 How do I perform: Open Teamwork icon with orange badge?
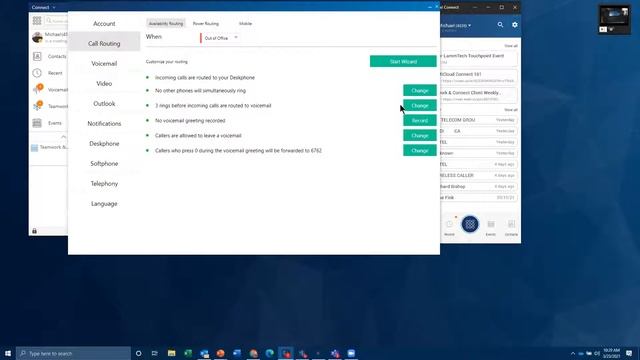tap(38, 106)
